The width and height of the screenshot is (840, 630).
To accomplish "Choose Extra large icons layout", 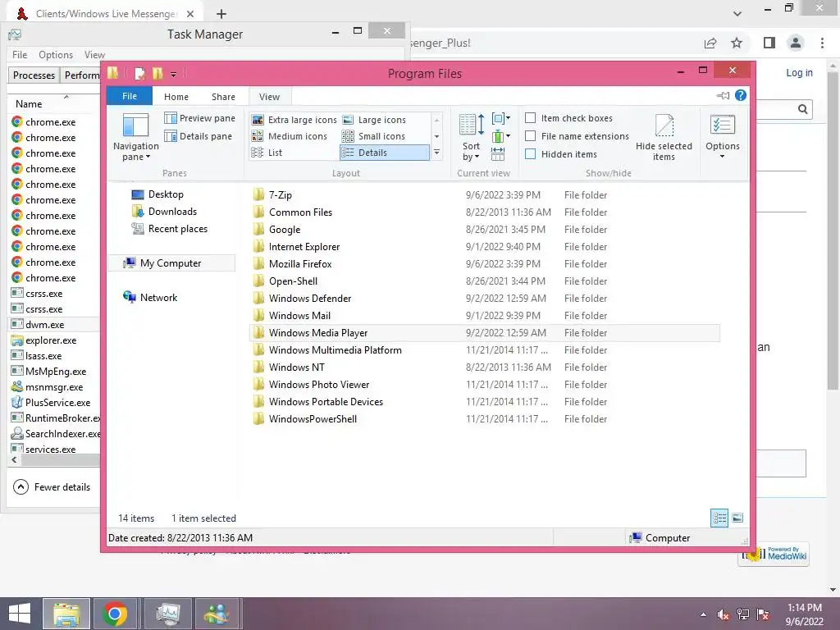I will tap(294, 120).
